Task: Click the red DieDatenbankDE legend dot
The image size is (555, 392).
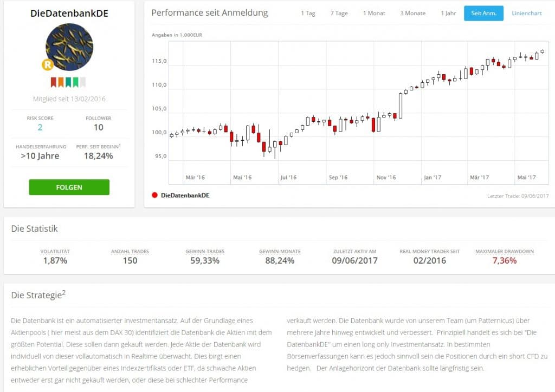Action: tap(155, 195)
